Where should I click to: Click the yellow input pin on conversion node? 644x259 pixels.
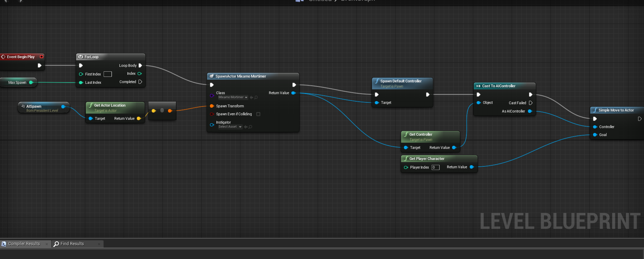[153, 111]
